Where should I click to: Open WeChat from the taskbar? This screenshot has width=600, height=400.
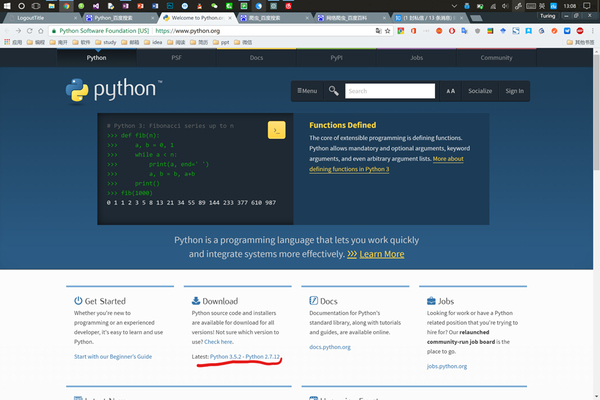(214, 6)
